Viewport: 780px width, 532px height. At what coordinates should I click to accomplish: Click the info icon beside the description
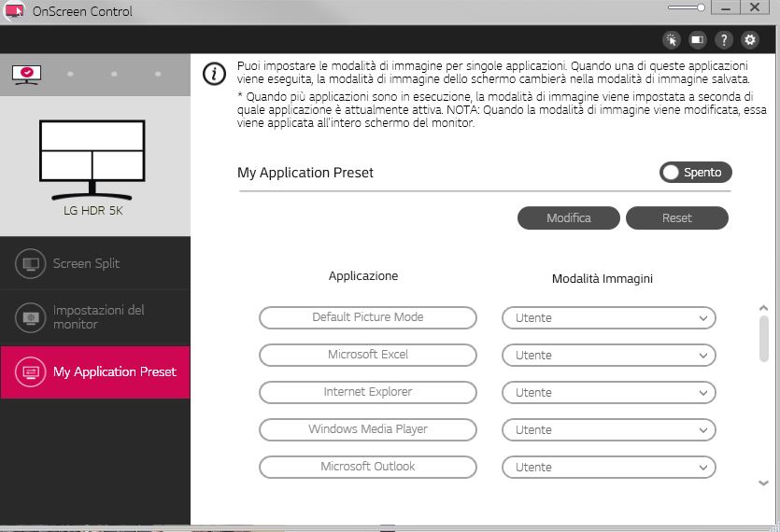(x=215, y=74)
